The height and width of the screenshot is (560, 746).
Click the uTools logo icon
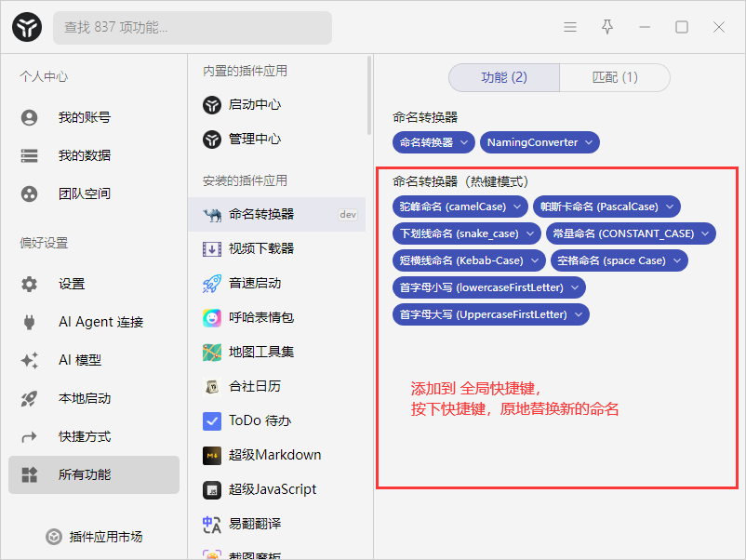27,27
